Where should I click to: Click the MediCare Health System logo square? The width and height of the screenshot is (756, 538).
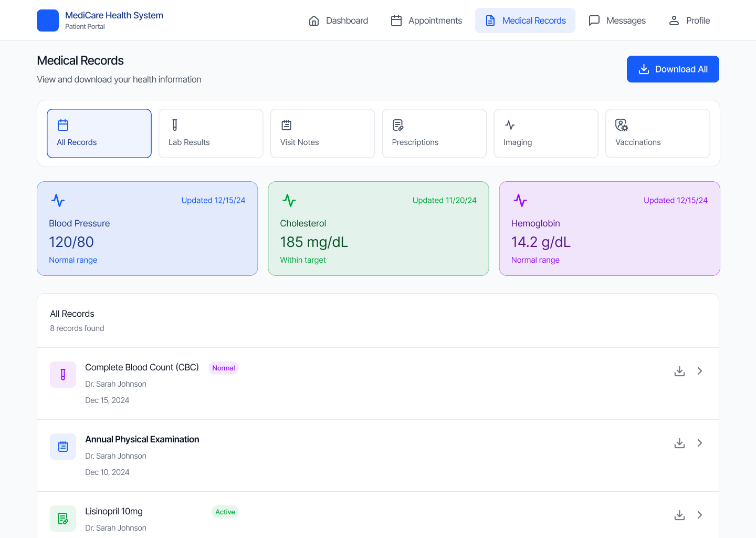pos(48,20)
